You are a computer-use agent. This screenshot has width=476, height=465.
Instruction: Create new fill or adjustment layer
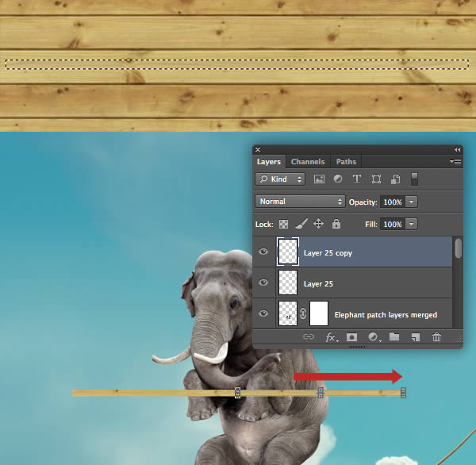pyautogui.click(x=374, y=337)
